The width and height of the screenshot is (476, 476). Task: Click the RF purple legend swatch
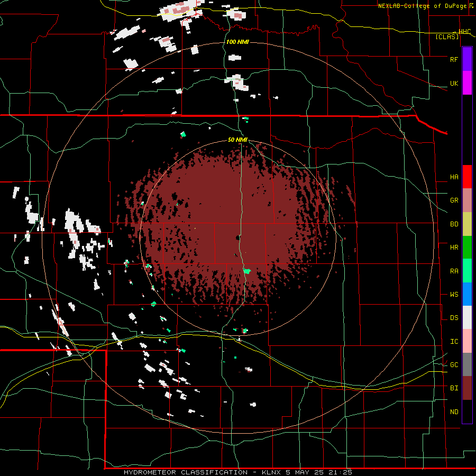pyautogui.click(x=467, y=59)
